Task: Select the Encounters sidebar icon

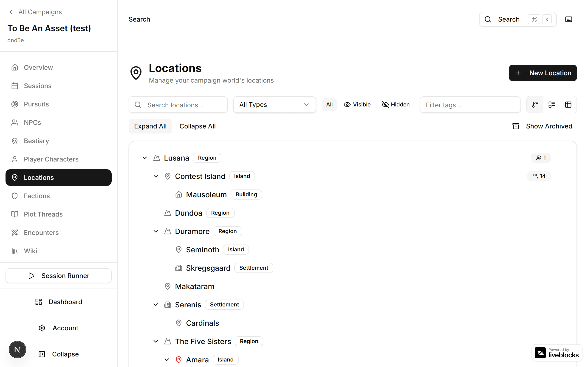Action: [x=41, y=233]
